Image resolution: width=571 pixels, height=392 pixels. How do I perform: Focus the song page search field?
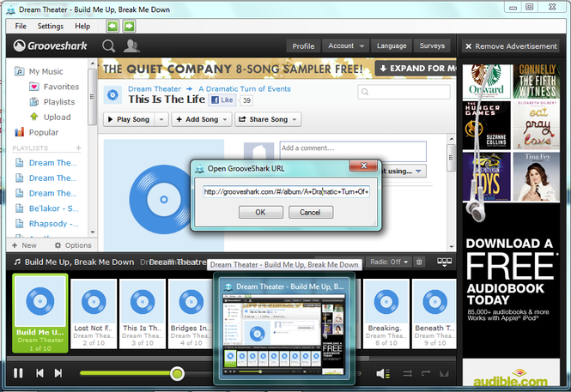click(404, 92)
